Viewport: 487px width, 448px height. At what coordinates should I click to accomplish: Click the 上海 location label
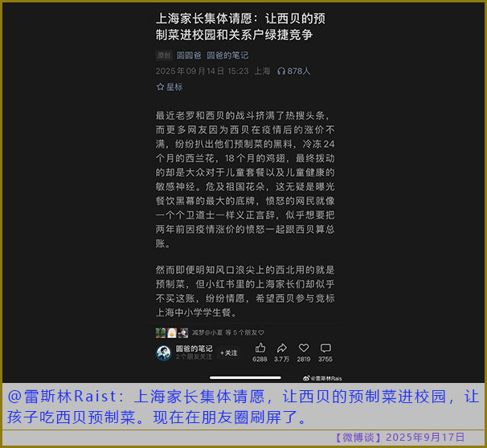tap(263, 71)
